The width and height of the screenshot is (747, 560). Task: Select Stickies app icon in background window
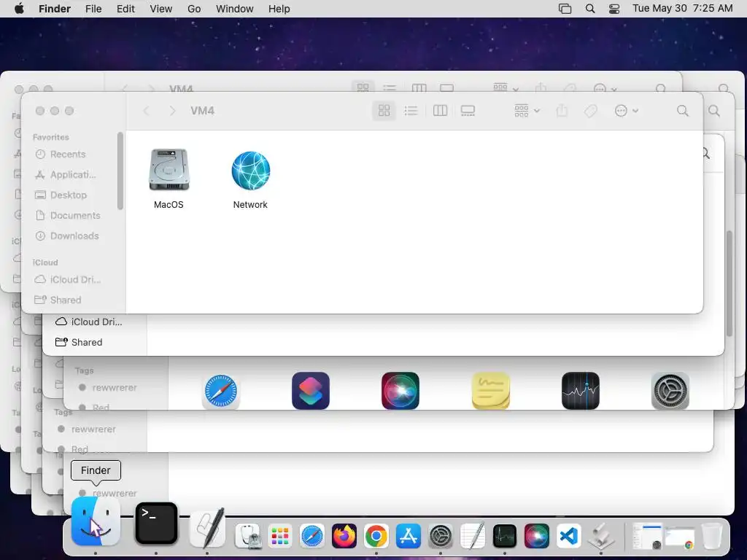[491, 391]
